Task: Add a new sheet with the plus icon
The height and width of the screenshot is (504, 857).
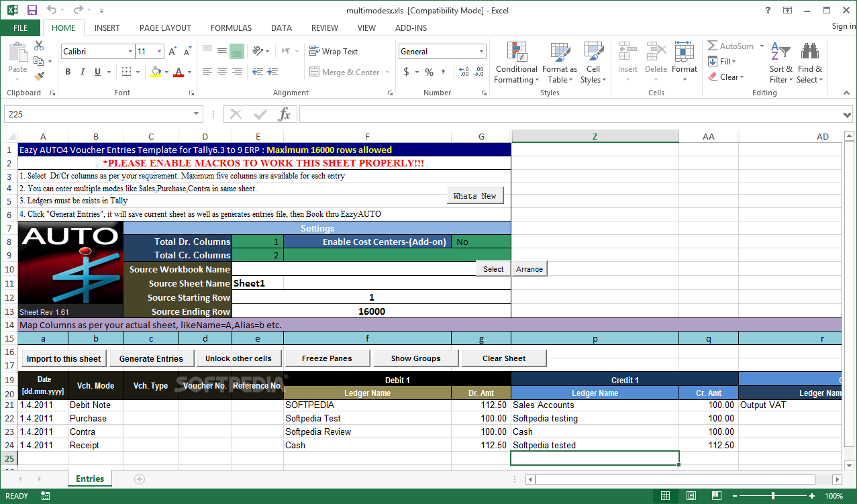Action: click(x=140, y=479)
